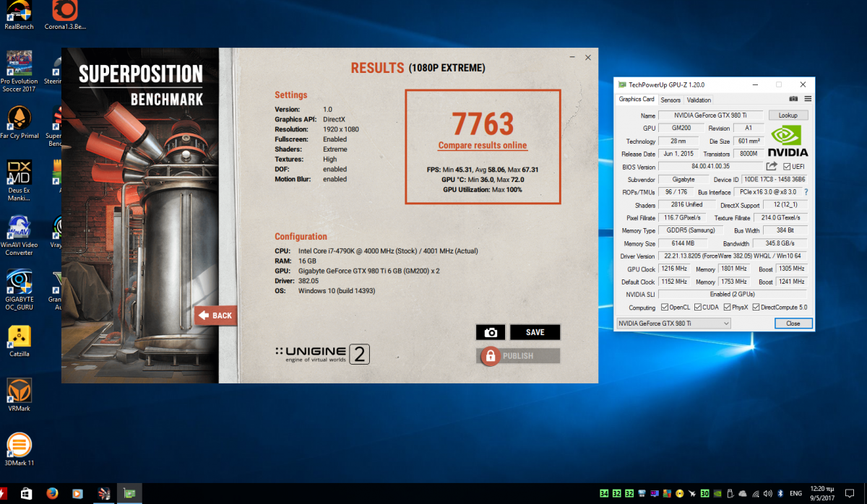Open the Far Cry Primal desktop icon

coord(19,122)
